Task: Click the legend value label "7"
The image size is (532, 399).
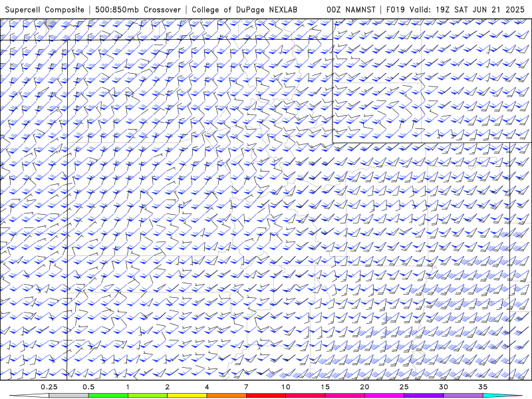Action: 246,387
